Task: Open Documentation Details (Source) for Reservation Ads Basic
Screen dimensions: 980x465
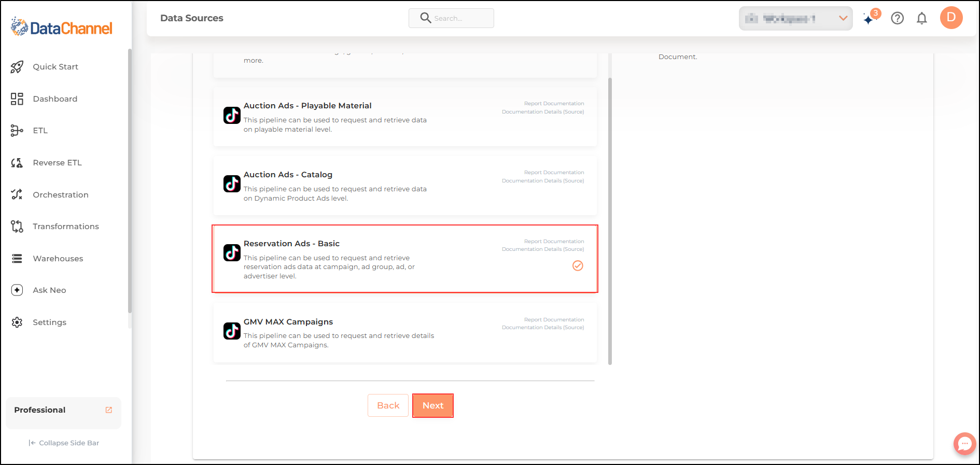Action: click(x=543, y=249)
